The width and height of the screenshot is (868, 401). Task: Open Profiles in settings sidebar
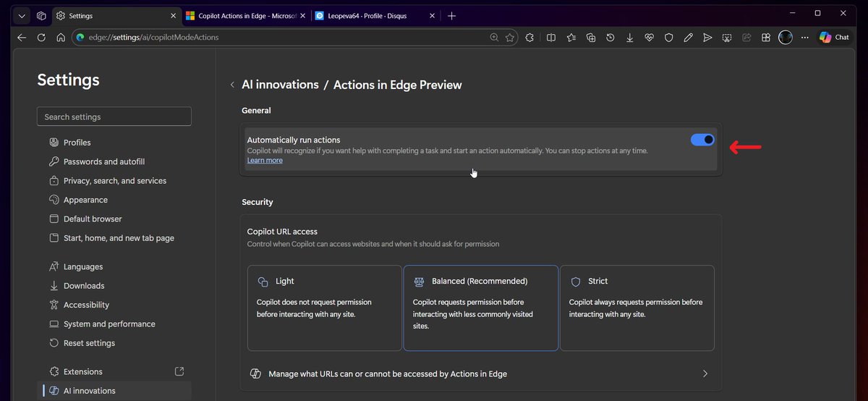tap(114, 143)
